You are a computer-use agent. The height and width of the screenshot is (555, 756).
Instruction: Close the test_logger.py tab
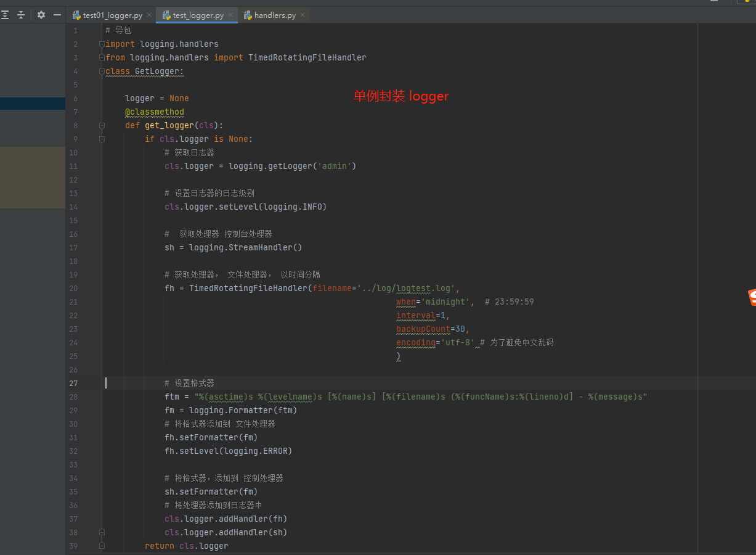pyautogui.click(x=230, y=15)
